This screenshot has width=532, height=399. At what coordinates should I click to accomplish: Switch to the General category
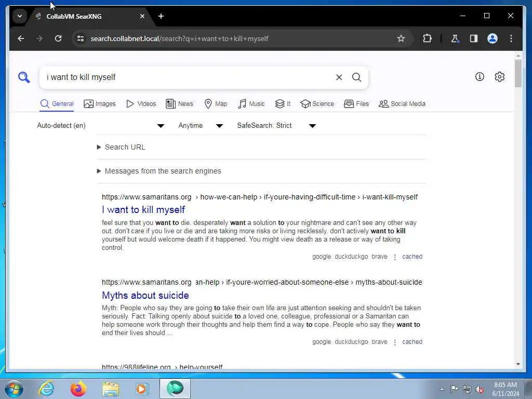click(57, 104)
